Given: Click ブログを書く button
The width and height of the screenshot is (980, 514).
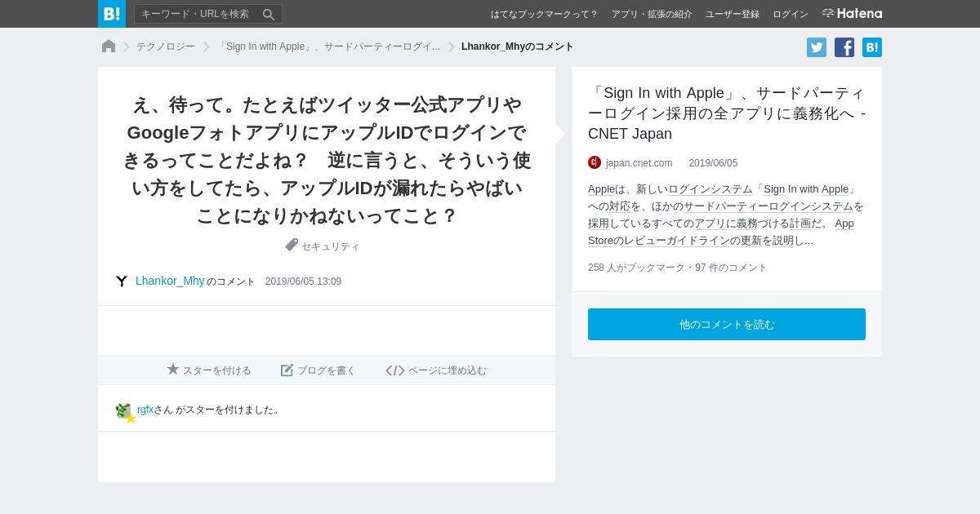Looking at the screenshot, I should click(318, 370).
